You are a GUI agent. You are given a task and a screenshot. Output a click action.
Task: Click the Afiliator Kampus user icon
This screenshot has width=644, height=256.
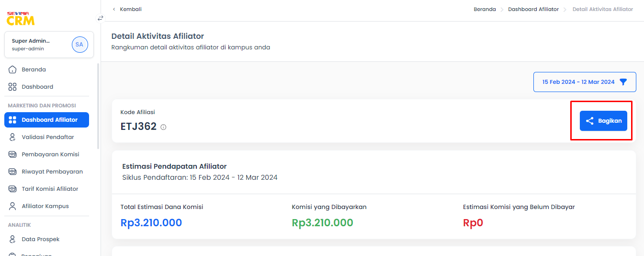pyautogui.click(x=13, y=206)
